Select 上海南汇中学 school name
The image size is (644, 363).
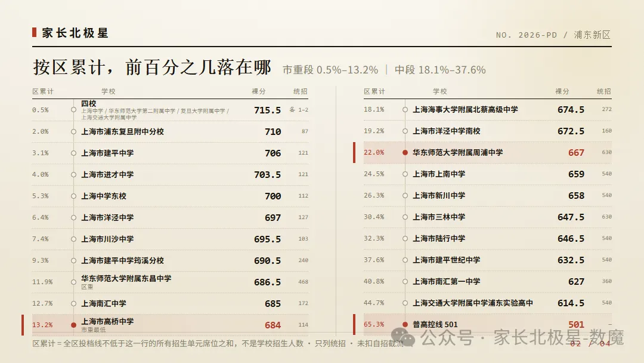point(104,303)
